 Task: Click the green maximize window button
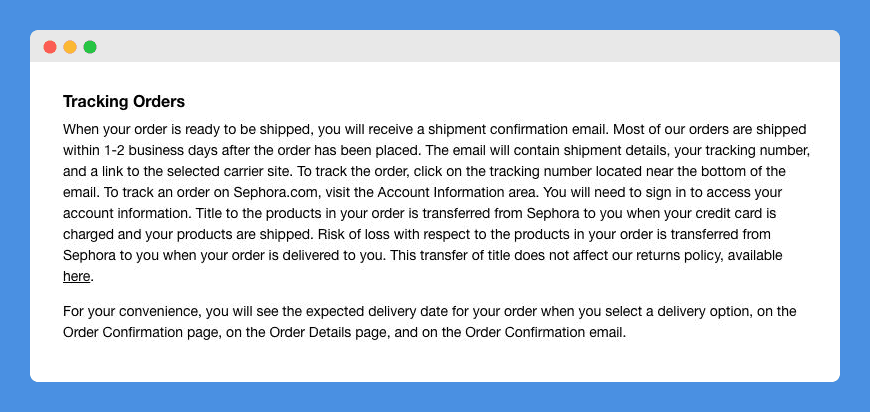pyautogui.click(x=90, y=47)
